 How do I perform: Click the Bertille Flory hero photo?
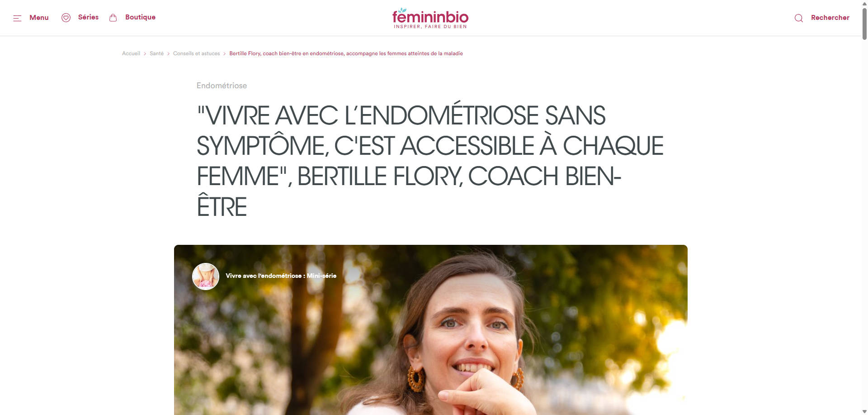pyautogui.click(x=430, y=330)
